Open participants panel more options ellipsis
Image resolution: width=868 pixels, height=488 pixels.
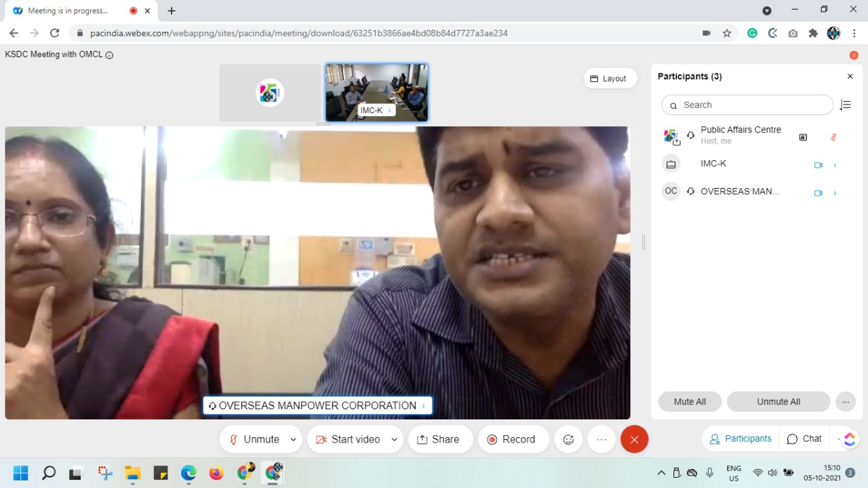pos(846,402)
